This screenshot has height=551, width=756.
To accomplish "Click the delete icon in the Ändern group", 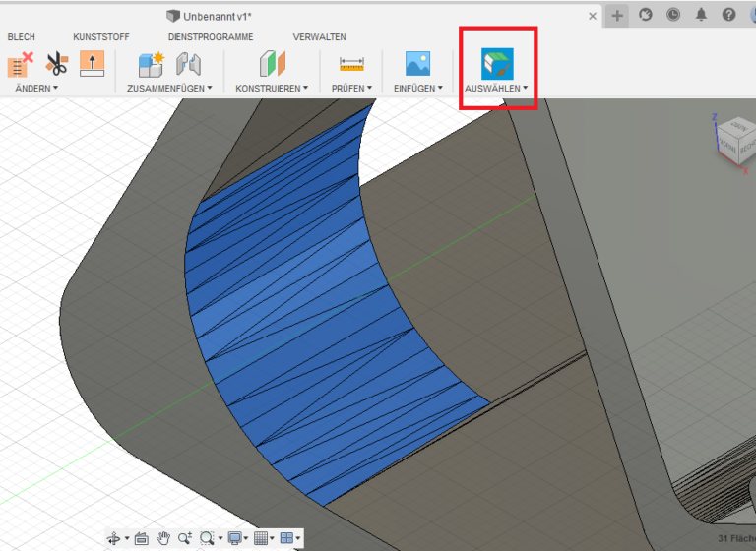I will tap(20, 65).
